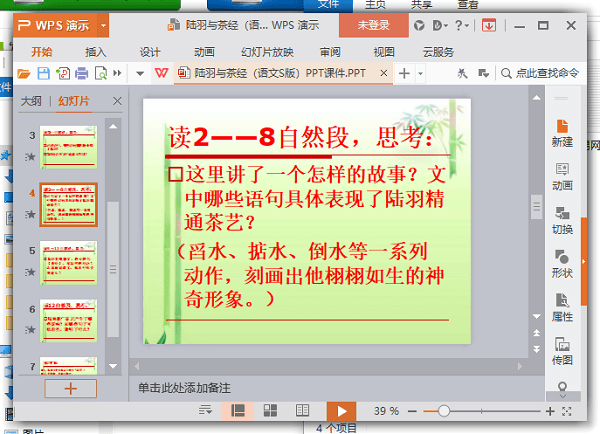Click thumbnail pane scroll up arrow
This screenshot has width=600, height=434.
113,127
